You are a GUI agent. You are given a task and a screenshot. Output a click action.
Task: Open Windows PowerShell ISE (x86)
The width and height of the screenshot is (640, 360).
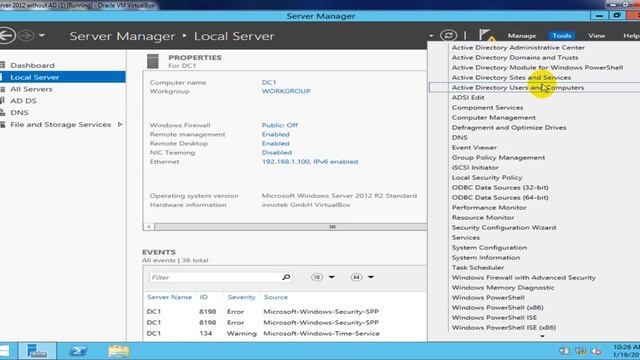click(x=504, y=327)
